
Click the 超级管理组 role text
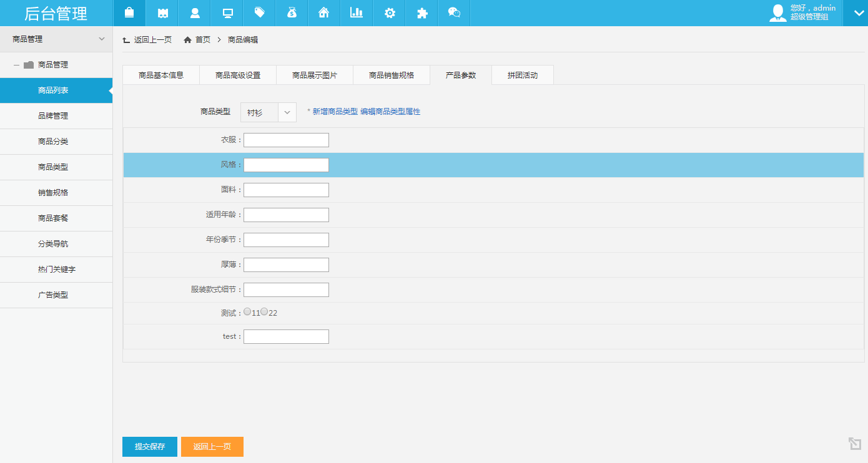point(809,17)
